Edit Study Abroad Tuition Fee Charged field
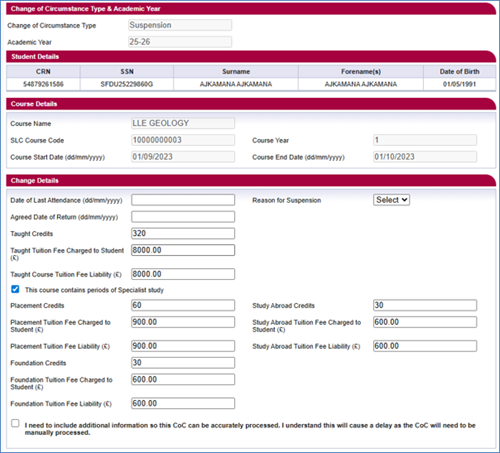Image resolution: width=500 pixels, height=453 pixels. [x=425, y=322]
